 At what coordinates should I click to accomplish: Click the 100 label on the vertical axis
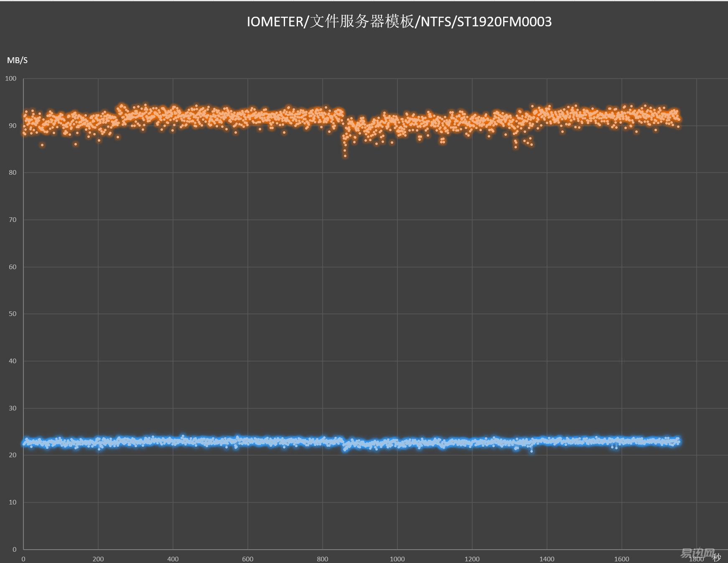pyautogui.click(x=11, y=79)
